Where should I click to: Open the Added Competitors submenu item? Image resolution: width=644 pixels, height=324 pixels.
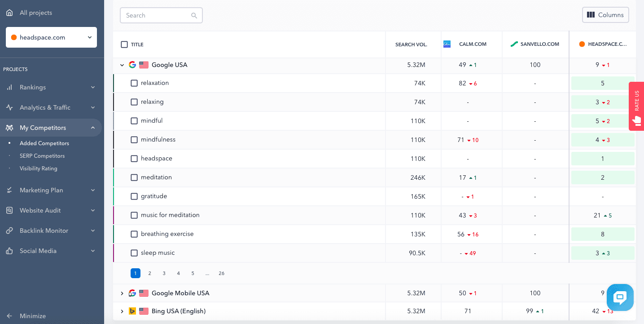pos(44,143)
